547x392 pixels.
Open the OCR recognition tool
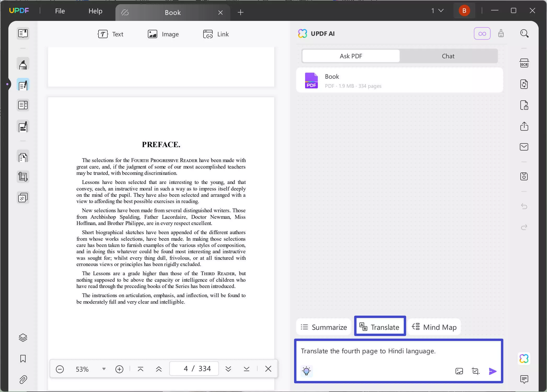click(524, 63)
